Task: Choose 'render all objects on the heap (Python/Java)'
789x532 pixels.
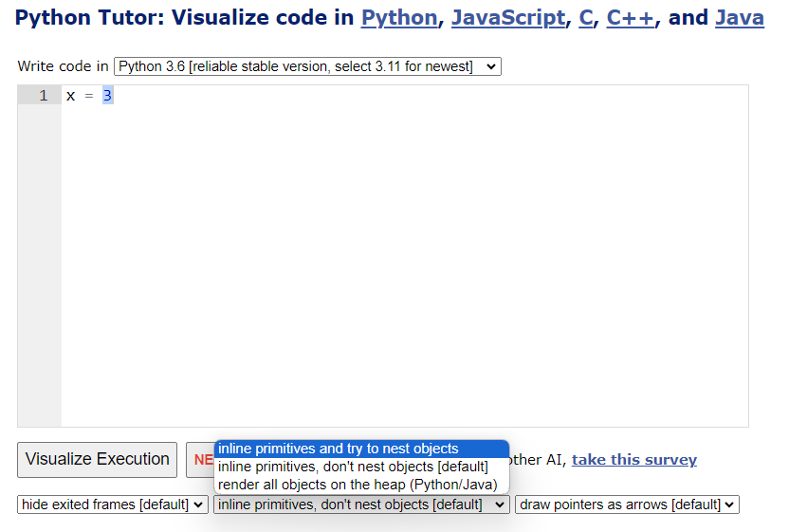Action: point(362,485)
